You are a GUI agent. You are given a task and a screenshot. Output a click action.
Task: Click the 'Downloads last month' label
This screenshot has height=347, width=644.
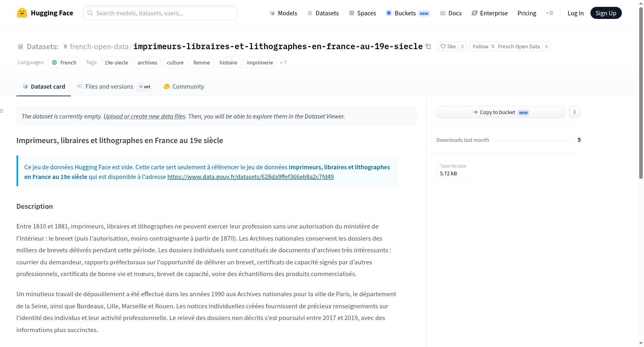(x=463, y=140)
